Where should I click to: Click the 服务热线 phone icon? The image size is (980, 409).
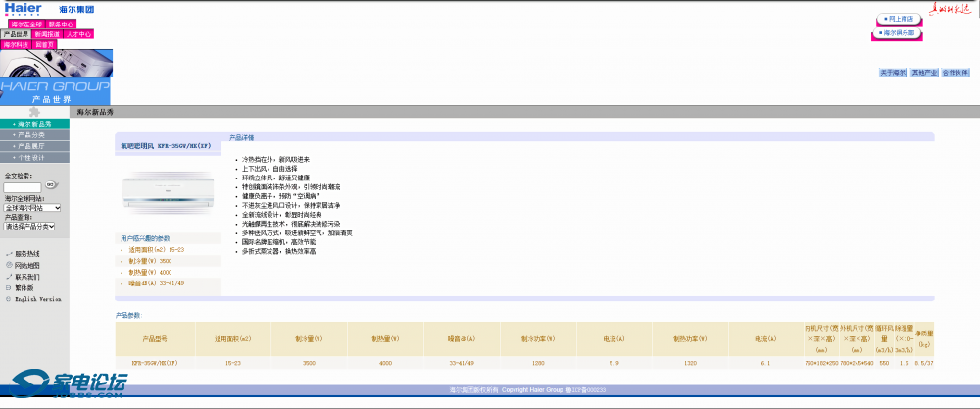point(9,253)
